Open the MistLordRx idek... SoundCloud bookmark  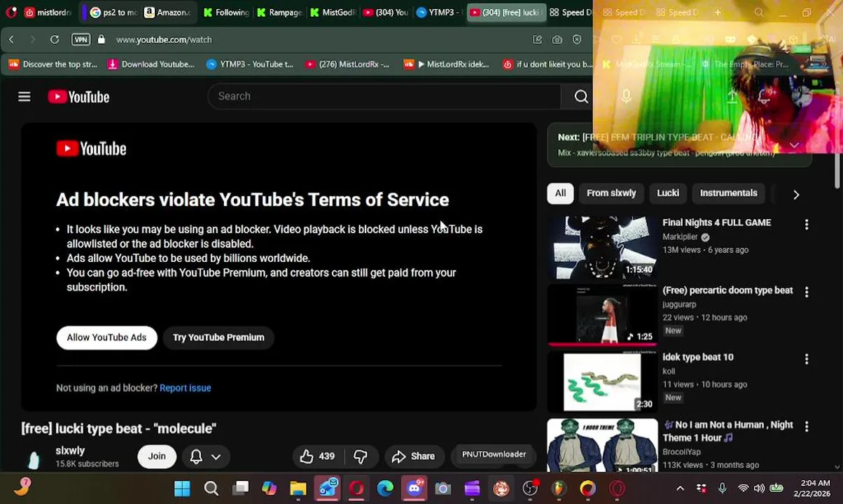coord(447,64)
